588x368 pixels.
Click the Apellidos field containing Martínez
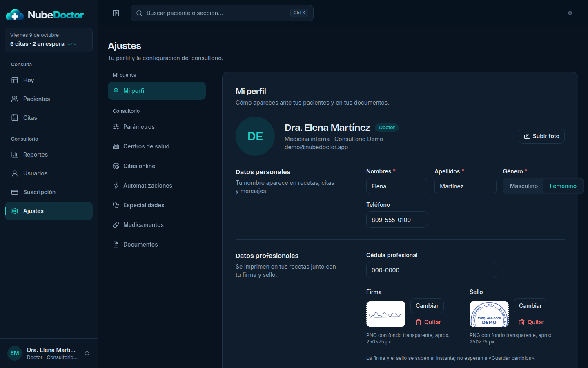[x=465, y=186]
